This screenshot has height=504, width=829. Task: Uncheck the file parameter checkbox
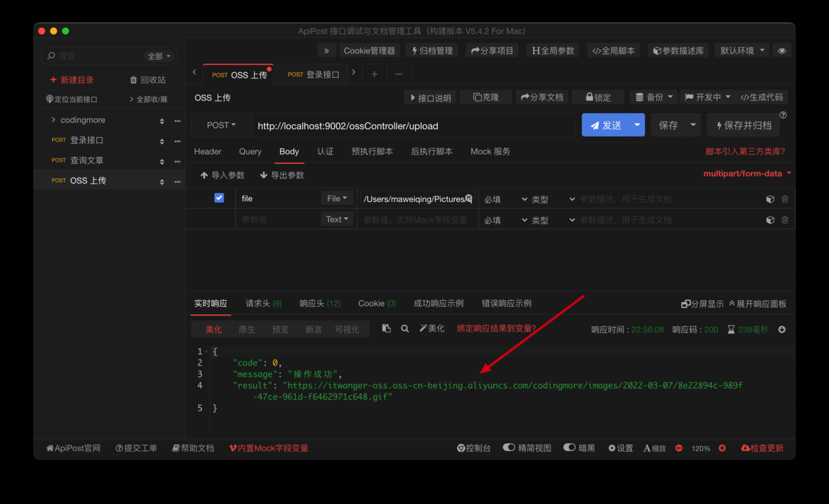[219, 199]
